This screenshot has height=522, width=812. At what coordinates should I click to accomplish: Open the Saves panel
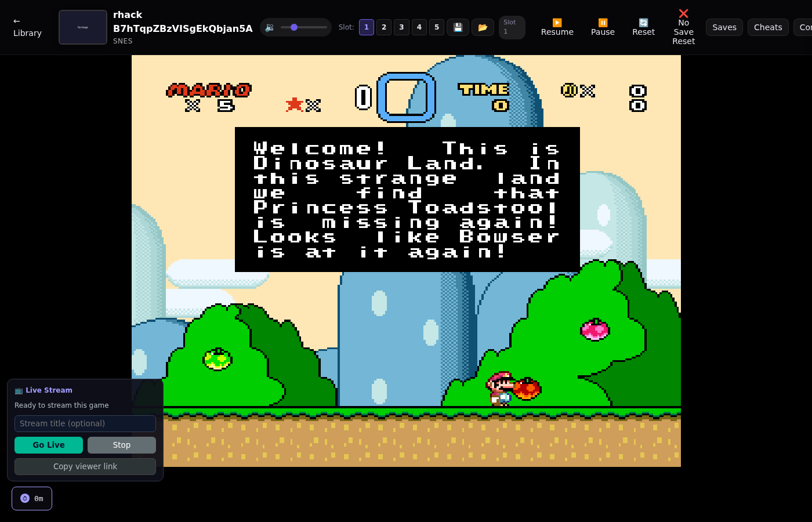tap(724, 27)
